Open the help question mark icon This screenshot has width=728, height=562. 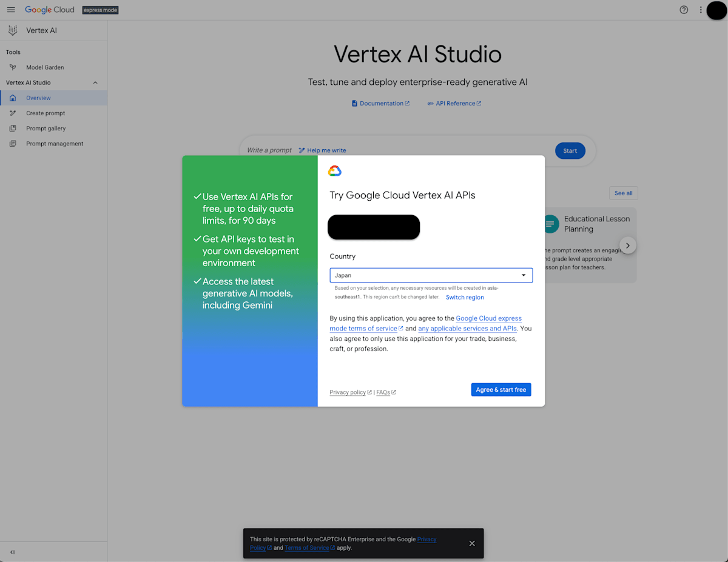coord(684,10)
